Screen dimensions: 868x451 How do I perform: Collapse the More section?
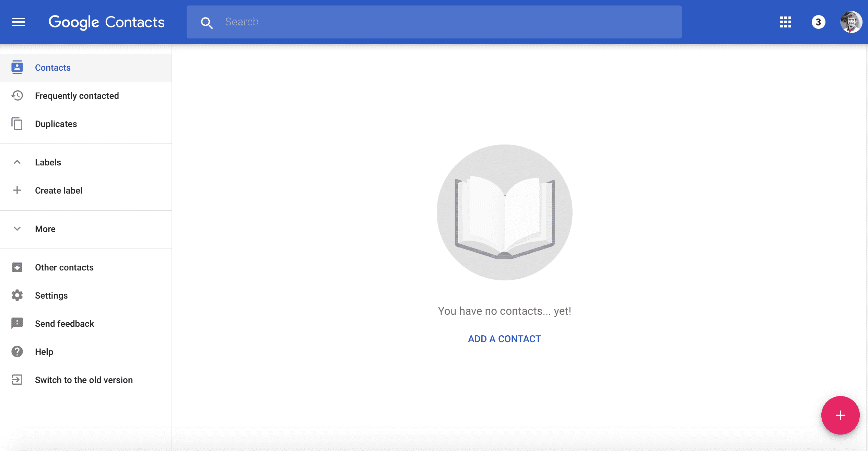17,229
